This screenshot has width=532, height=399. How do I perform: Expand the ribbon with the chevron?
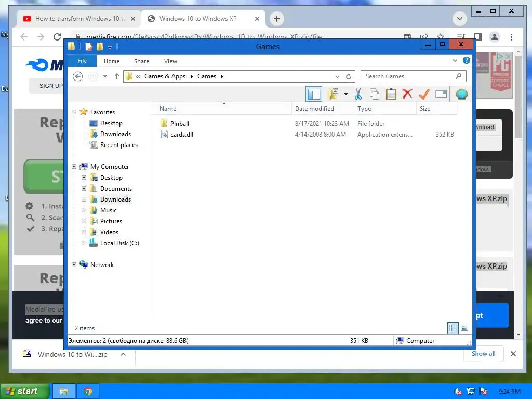pyautogui.click(x=455, y=61)
